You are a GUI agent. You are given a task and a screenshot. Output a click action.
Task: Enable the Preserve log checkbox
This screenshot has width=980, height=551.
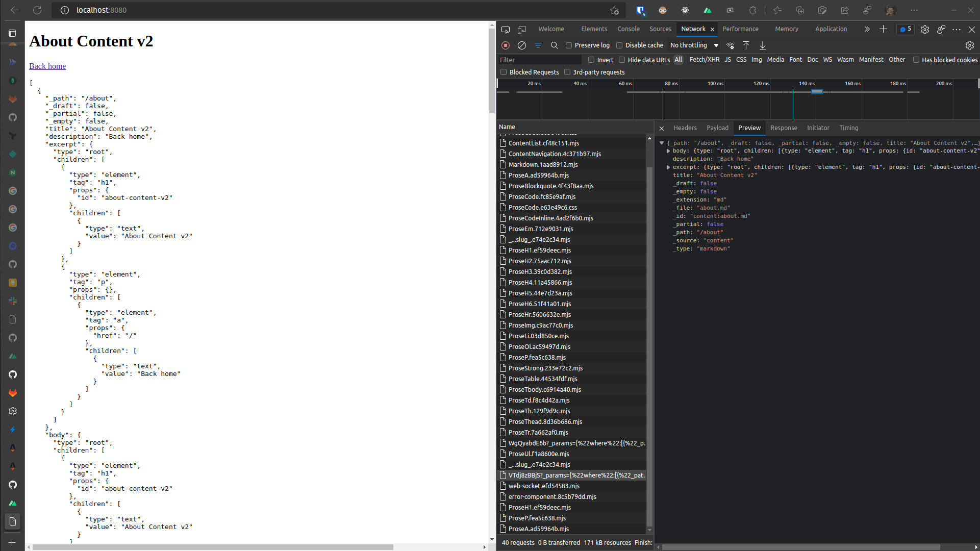point(569,45)
